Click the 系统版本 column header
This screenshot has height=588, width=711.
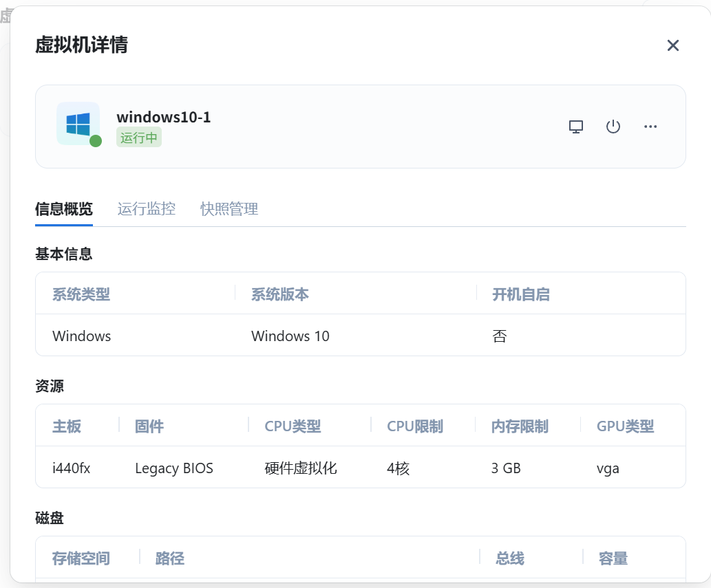(x=279, y=295)
